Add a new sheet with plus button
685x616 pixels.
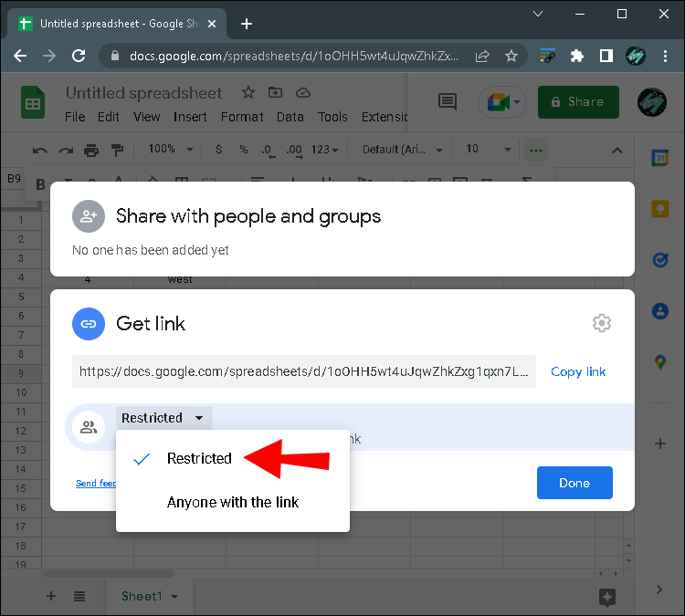[x=50, y=596]
